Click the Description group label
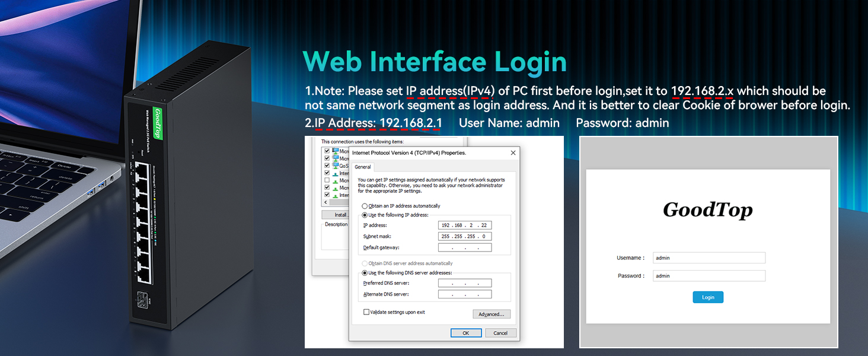The width and height of the screenshot is (868, 356). 336,224
